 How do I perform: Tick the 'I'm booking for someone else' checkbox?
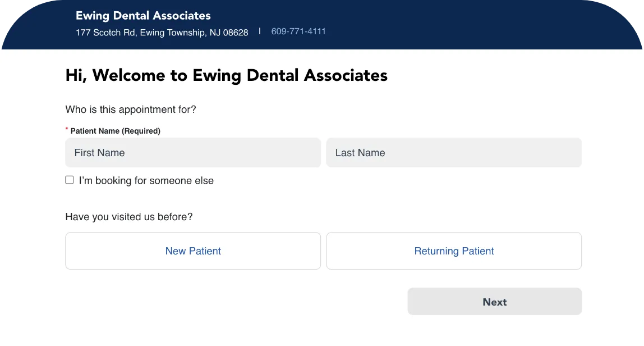pyautogui.click(x=70, y=180)
